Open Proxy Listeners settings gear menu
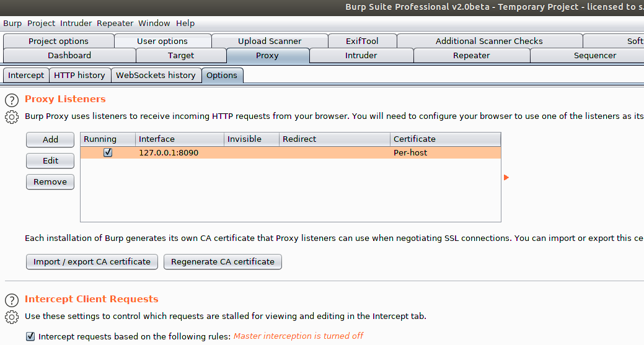Viewport: 644px width, 345px height. point(12,117)
